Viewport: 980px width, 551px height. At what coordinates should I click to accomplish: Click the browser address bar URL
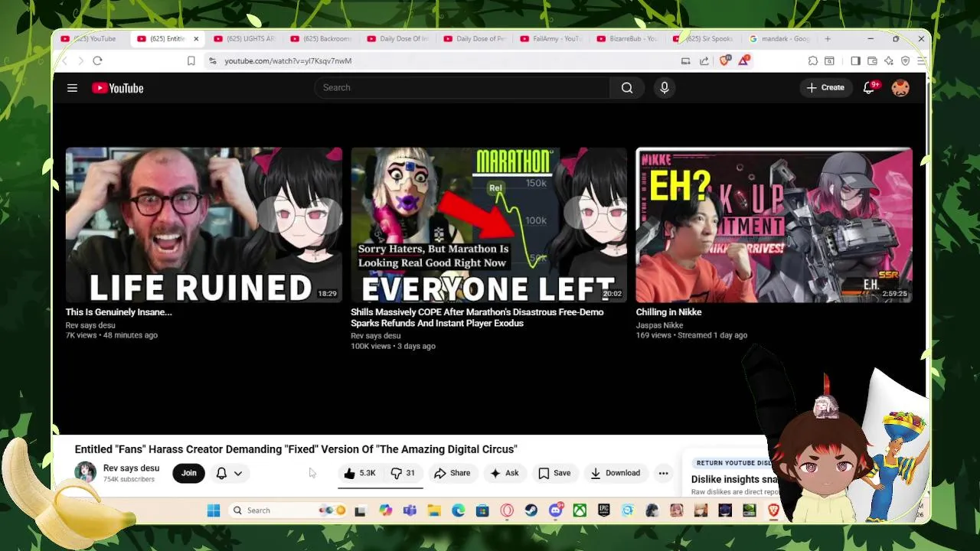(x=288, y=60)
